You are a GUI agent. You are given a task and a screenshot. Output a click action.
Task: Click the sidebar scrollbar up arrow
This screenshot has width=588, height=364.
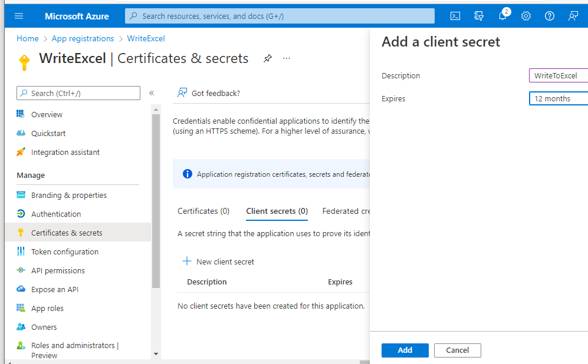pyautogui.click(x=156, y=110)
